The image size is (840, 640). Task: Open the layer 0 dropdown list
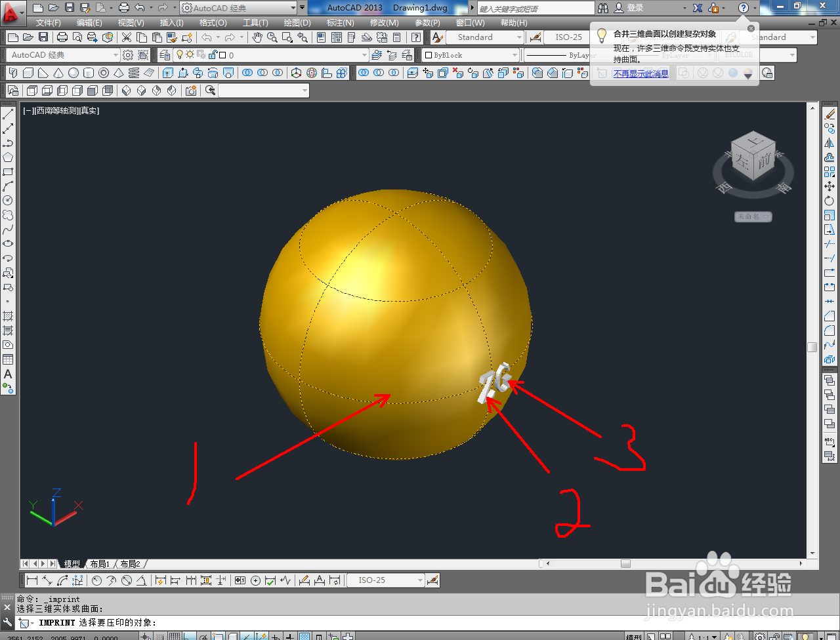coord(271,55)
